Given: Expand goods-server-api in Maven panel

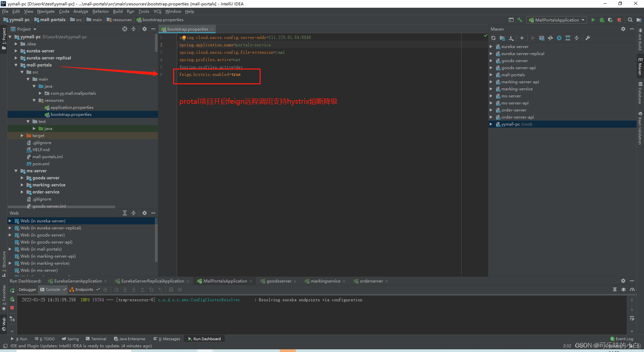Looking at the screenshot, I should click(491, 68).
